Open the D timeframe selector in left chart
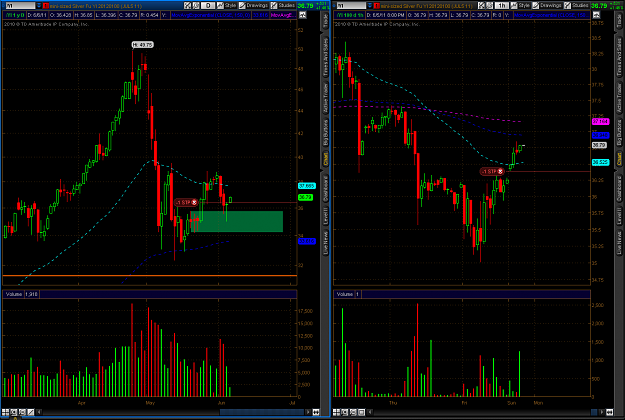This screenshot has height=420, width=625. [208, 6]
